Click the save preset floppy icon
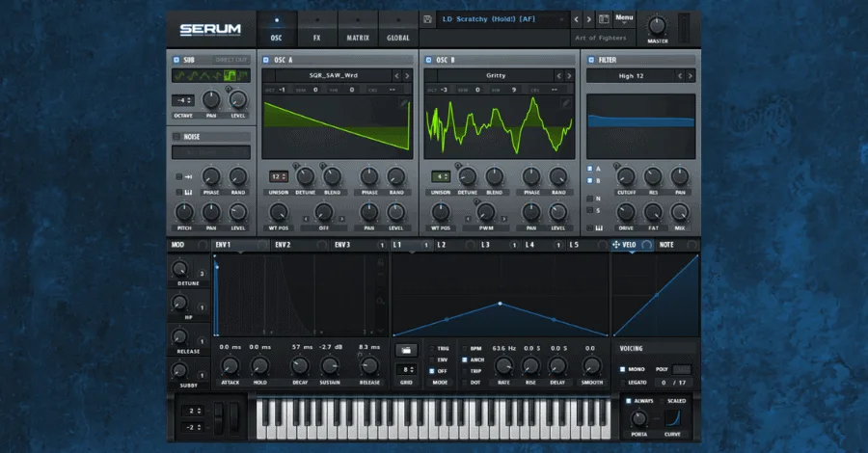868x453 pixels. 427,19
